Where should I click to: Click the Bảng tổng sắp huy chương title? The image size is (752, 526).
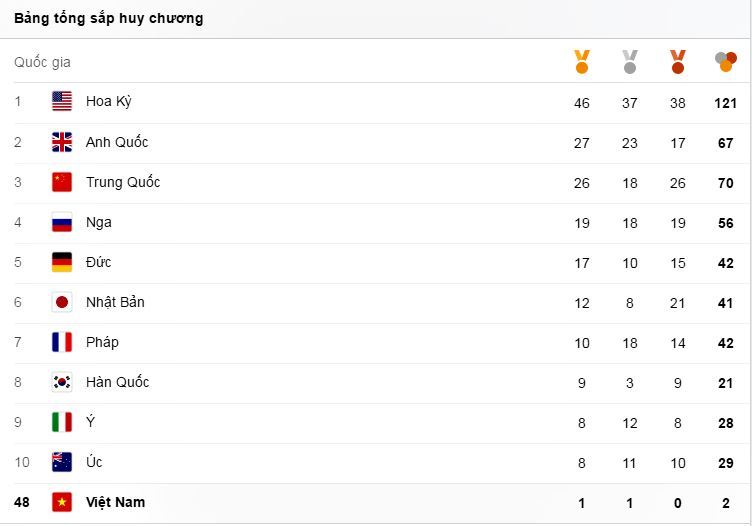108,18
